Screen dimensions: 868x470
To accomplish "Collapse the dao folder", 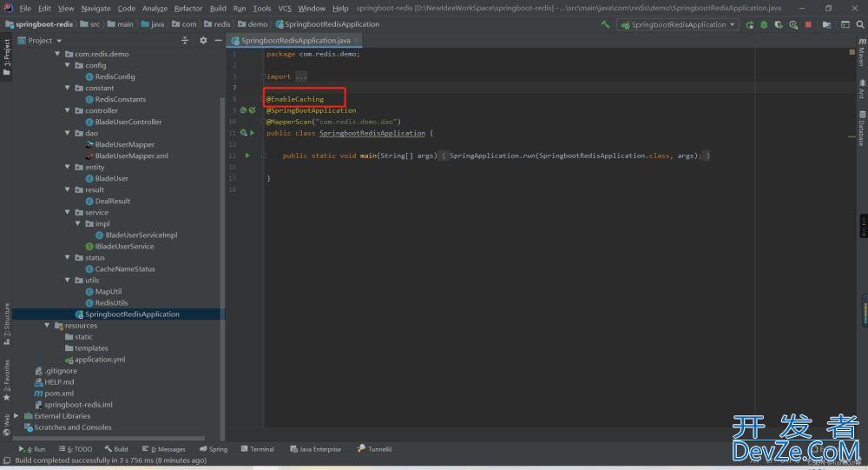I will [x=68, y=133].
